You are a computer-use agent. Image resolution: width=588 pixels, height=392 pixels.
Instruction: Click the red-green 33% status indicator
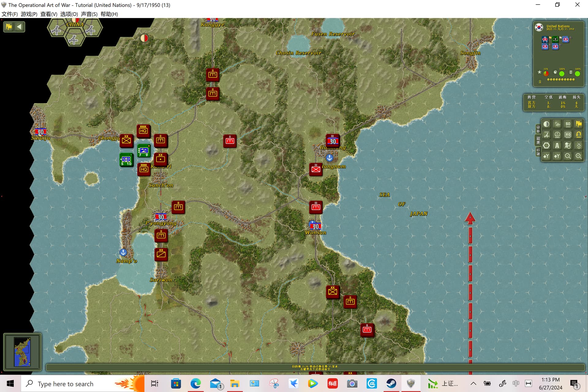546,73
